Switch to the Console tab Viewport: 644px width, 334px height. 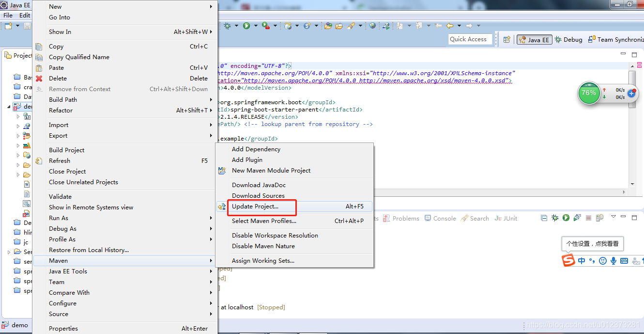pos(440,219)
